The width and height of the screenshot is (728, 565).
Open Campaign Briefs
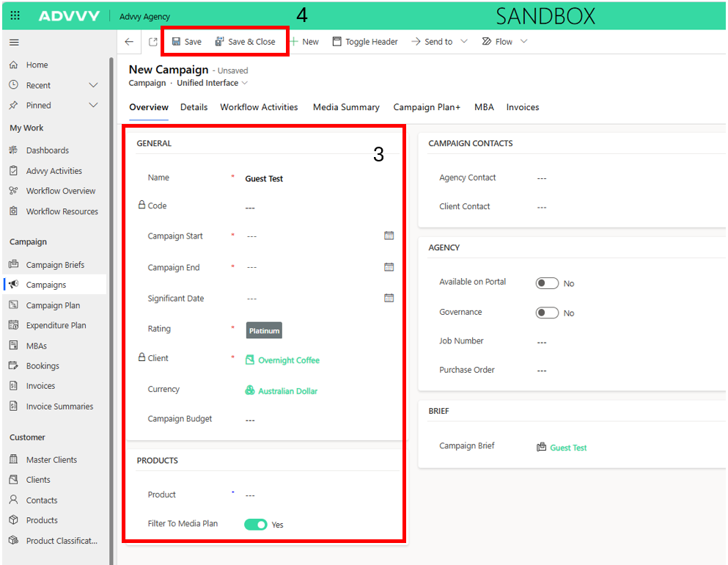coord(54,265)
